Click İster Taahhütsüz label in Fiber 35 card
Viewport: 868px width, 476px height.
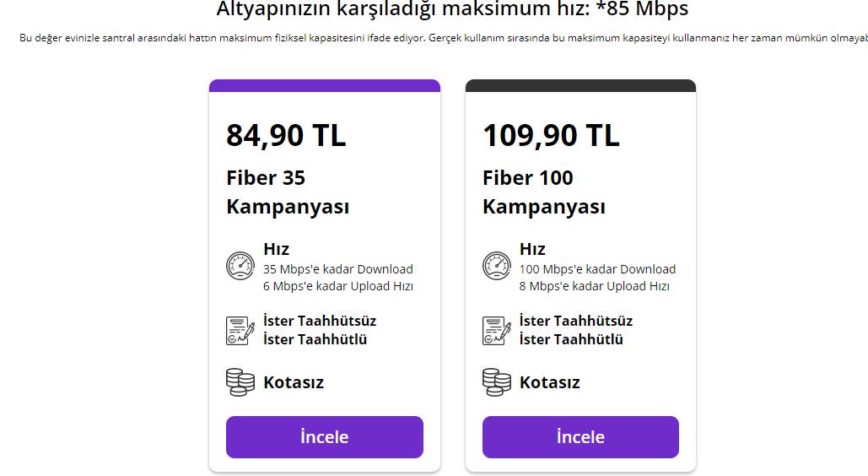click(x=320, y=321)
